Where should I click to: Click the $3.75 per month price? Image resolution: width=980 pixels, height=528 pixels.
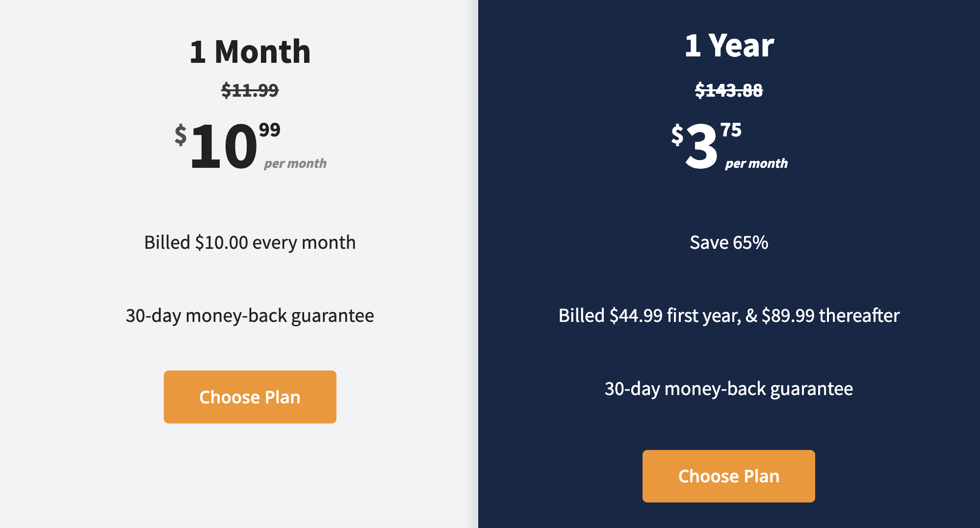coord(729,146)
